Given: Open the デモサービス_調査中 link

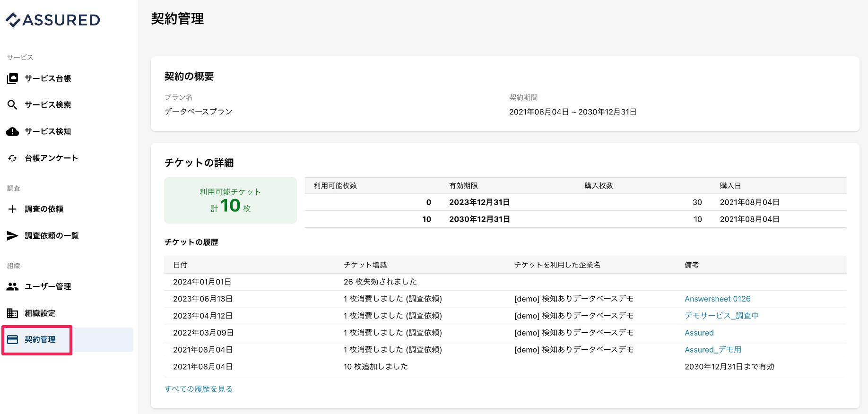Looking at the screenshot, I should coord(721,316).
